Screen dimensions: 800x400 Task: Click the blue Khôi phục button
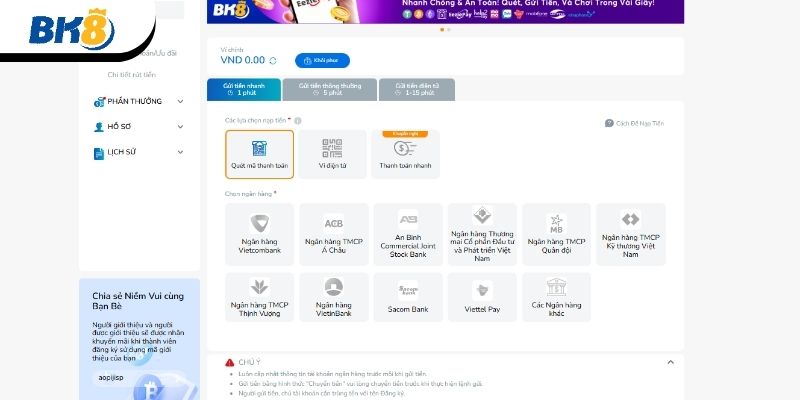tap(322, 61)
